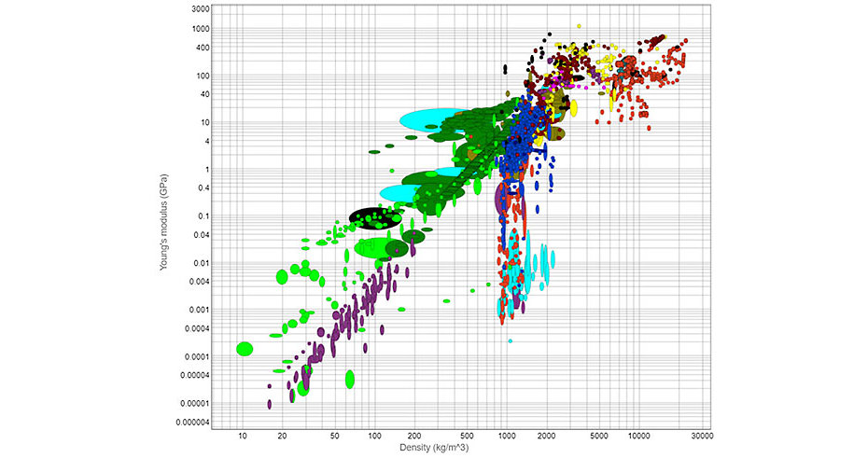This screenshot has width=868, height=458.
Task: Click the "Density (kg/m^3)" axis title
Action: [x=434, y=448]
